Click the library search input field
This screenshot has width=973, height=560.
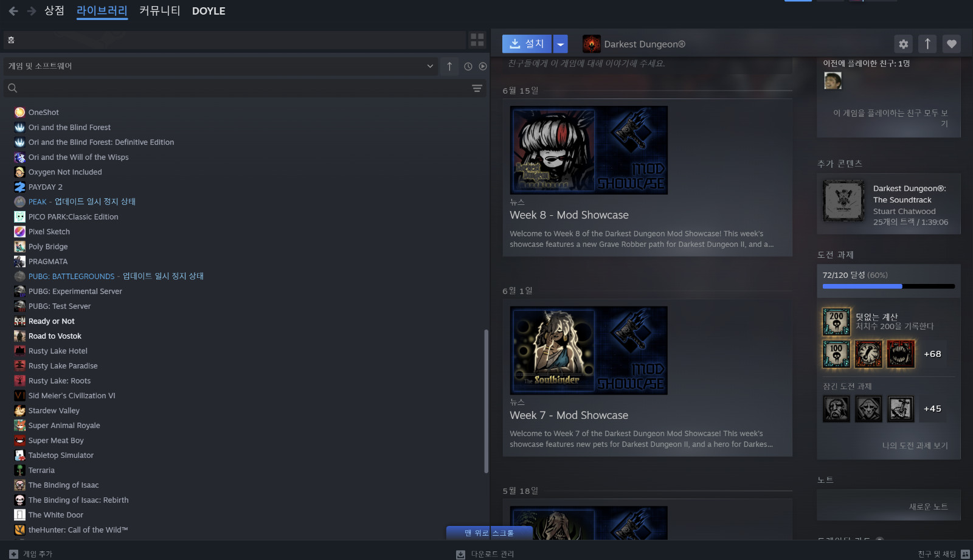click(243, 88)
